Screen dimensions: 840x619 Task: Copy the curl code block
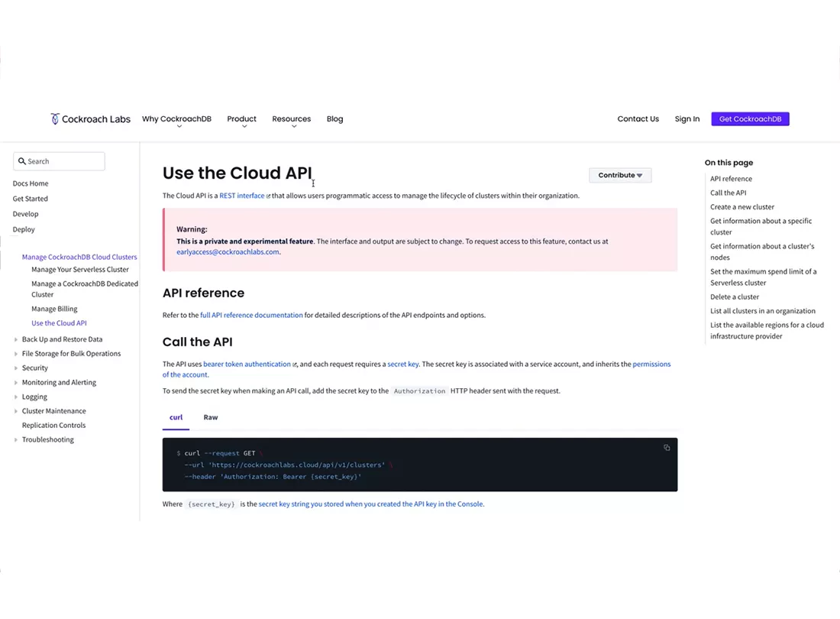pos(667,448)
